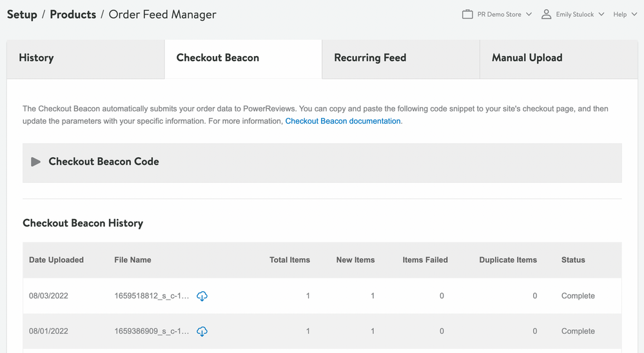Open the PR Demo Store dropdown
The height and width of the screenshot is (353, 644).
pyautogui.click(x=497, y=14)
